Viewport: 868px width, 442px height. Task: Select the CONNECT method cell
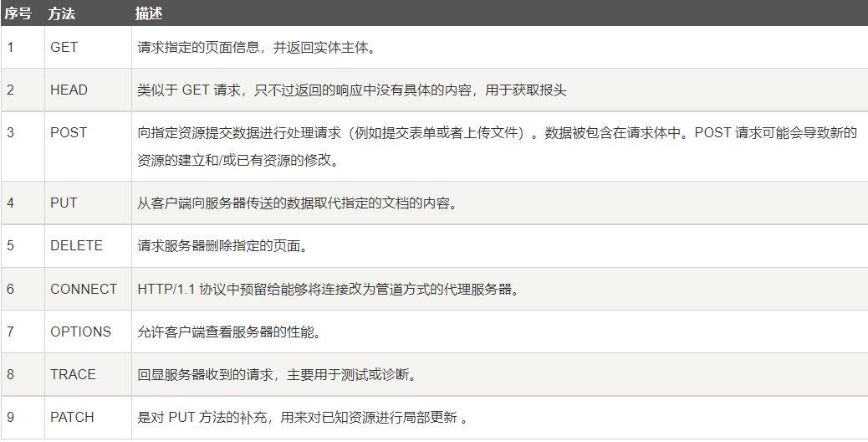pyautogui.click(x=88, y=289)
